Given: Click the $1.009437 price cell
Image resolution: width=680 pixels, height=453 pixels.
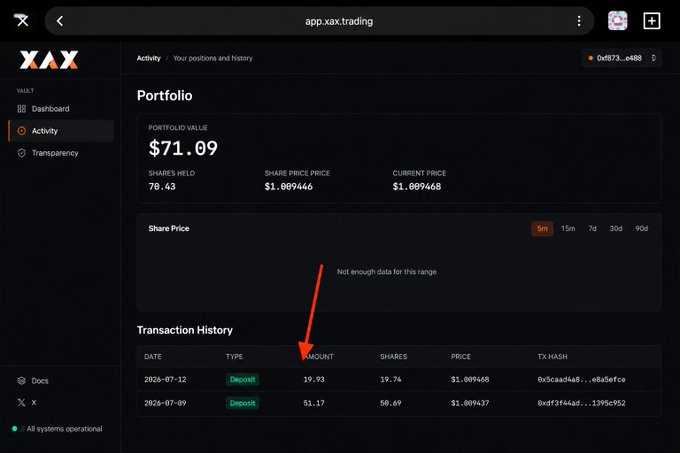Looking at the screenshot, I should pos(470,403).
